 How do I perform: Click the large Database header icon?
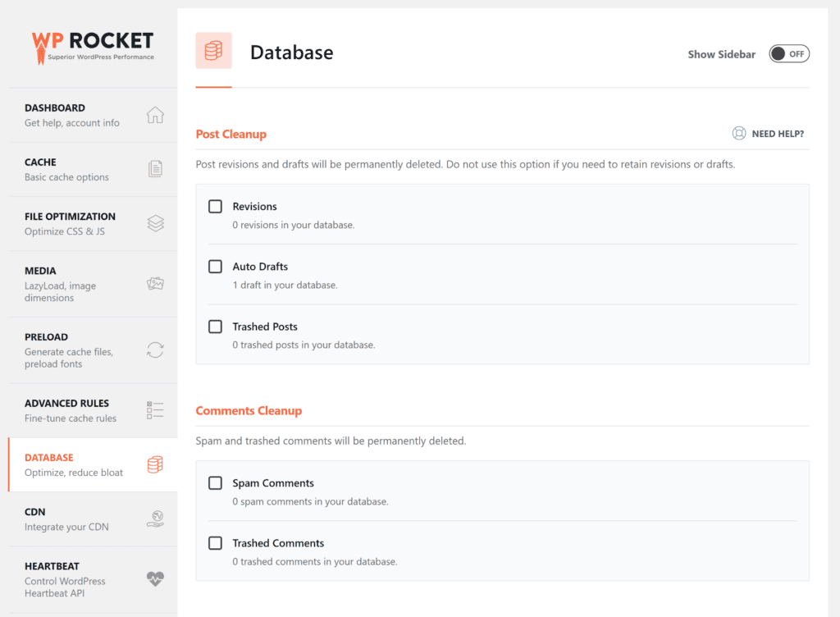[x=214, y=50]
